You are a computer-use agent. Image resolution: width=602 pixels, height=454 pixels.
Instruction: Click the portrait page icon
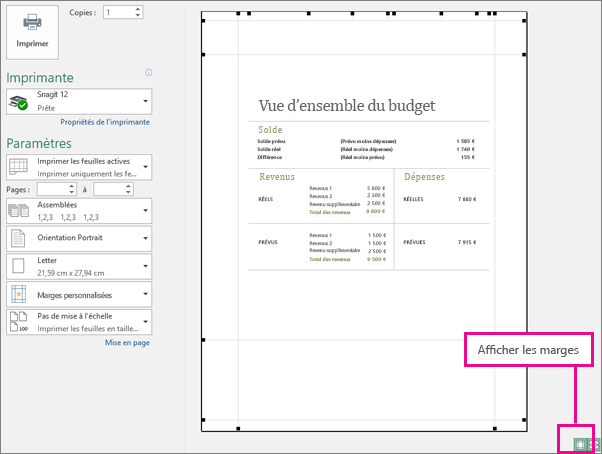18,238
